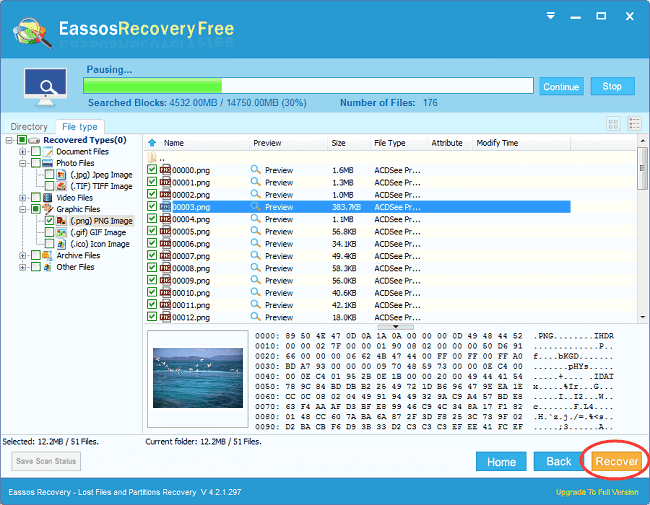Click the magnifier preview icon for 00001.png
650x505 pixels.
pyautogui.click(x=256, y=182)
